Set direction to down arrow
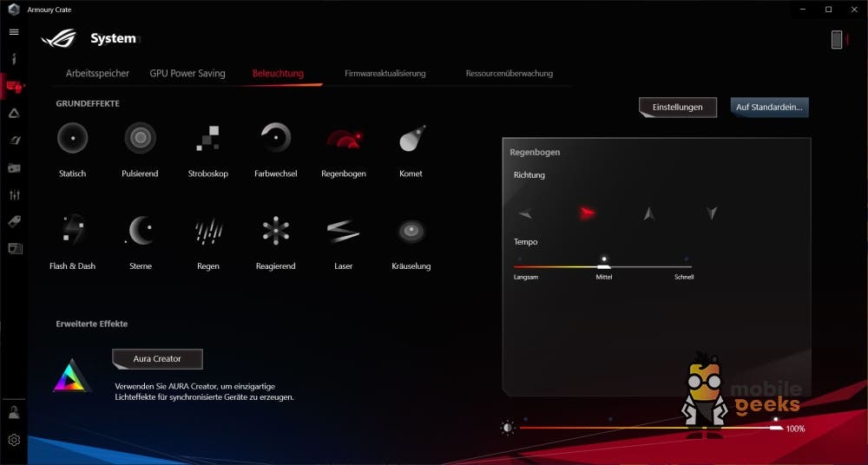 [x=712, y=213]
